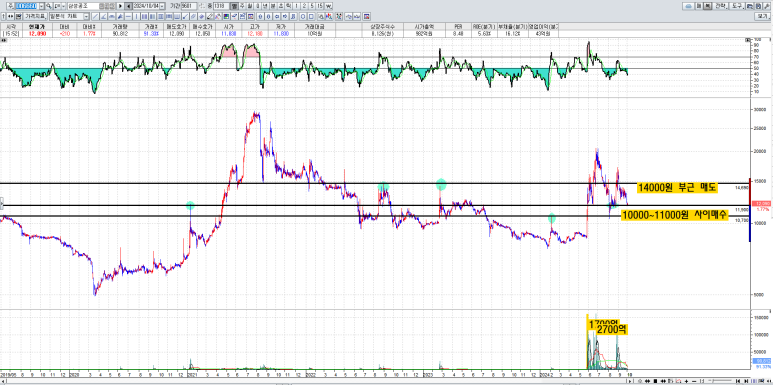
Task: Select the circle shape drawing tool
Action: [x=303, y=16]
